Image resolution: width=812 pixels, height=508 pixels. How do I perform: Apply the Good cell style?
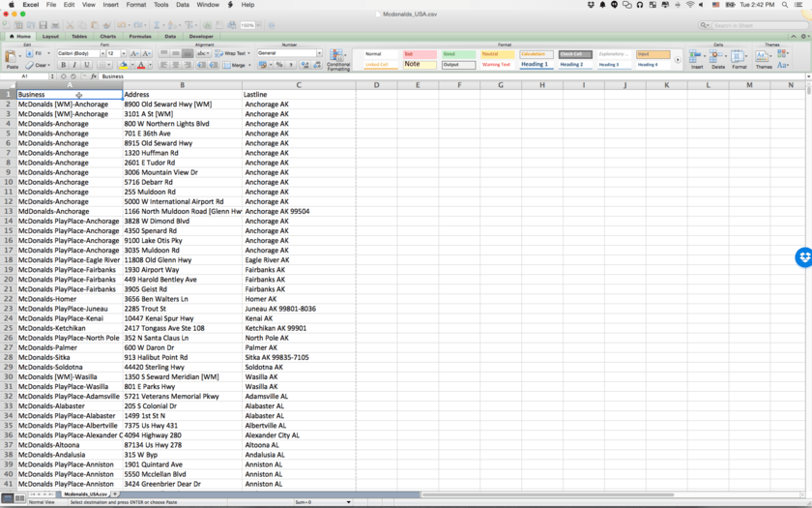(458, 54)
